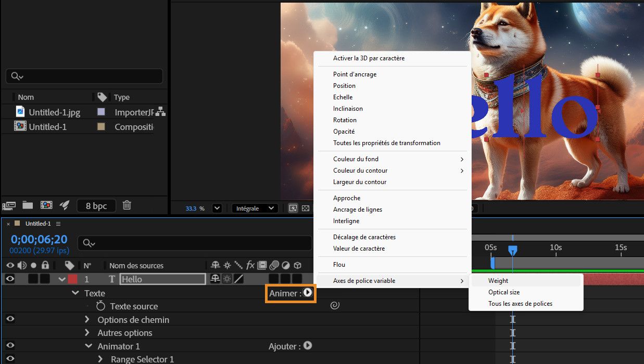Viewport: 644px width, 364px height.
Task: Click the shy switch column header icon
Action: [216, 265]
